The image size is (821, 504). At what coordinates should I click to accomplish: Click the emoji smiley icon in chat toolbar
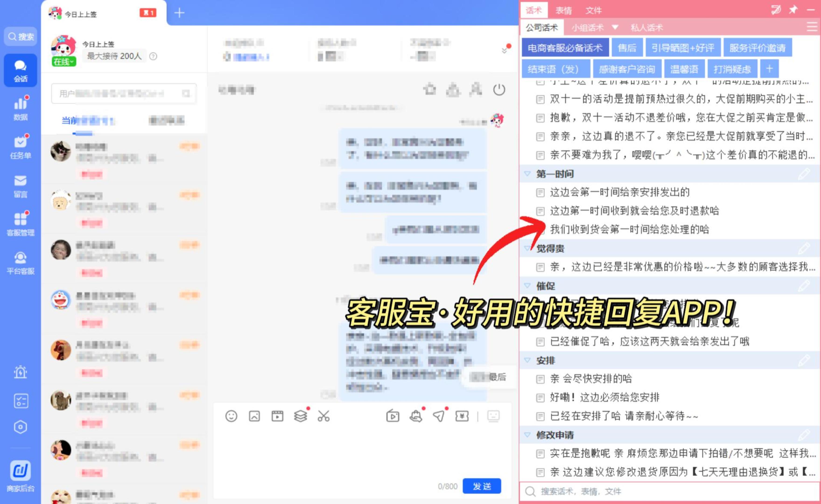(231, 416)
